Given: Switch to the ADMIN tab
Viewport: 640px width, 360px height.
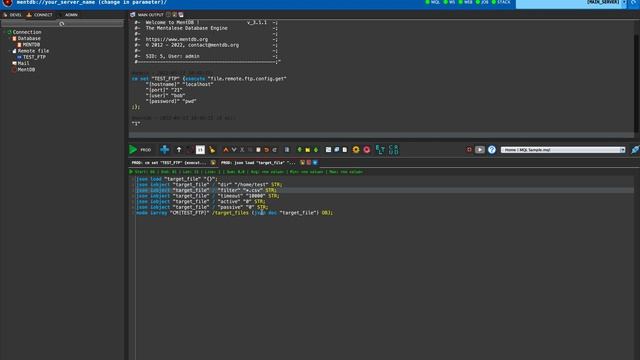Looking at the screenshot, I should click(69, 15).
